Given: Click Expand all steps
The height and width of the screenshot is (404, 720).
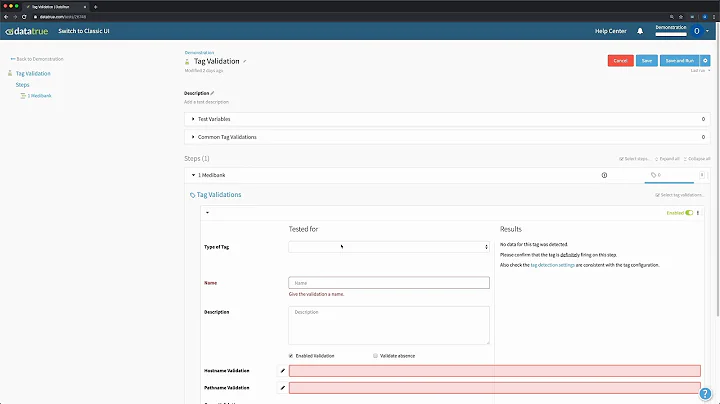Looking at the screenshot, I should tap(667, 159).
